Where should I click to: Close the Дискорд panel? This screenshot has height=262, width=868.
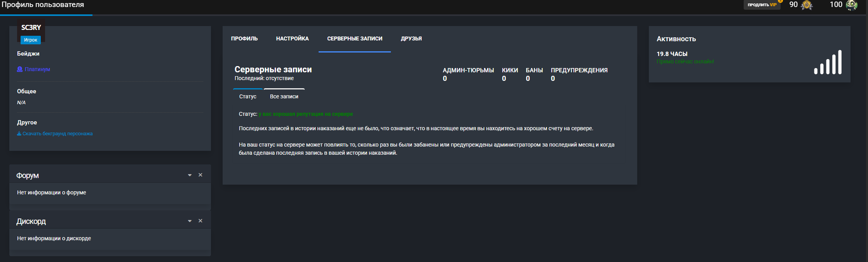click(200, 221)
